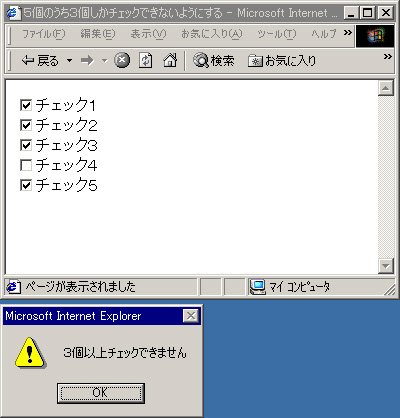
Task: Show hidden toolbar buttons via toolbar chevron
Action: pos(387,57)
